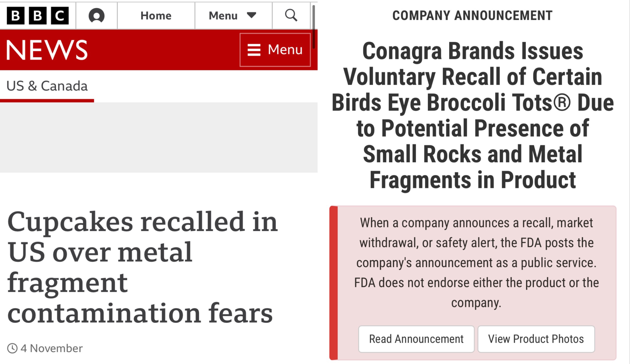Viewport: 630px width, 364px height.
Task: Click the BBC logo blocks
Action: pyautogui.click(x=37, y=16)
